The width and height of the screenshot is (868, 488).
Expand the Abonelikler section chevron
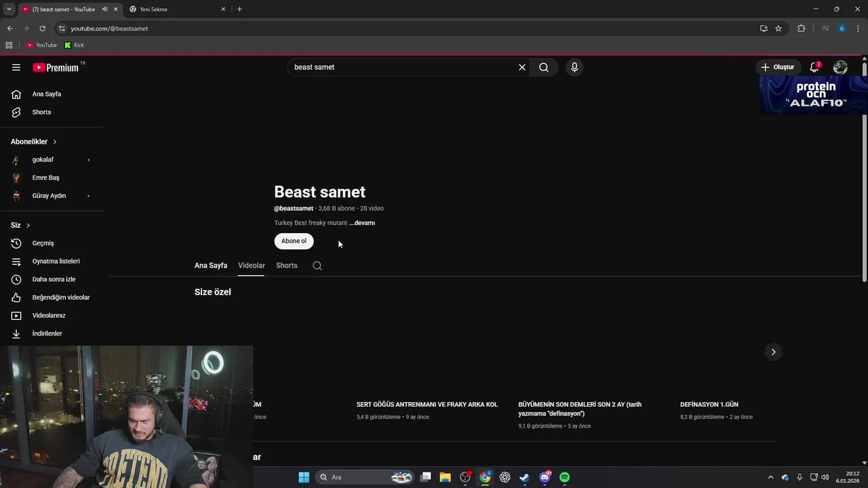click(55, 142)
